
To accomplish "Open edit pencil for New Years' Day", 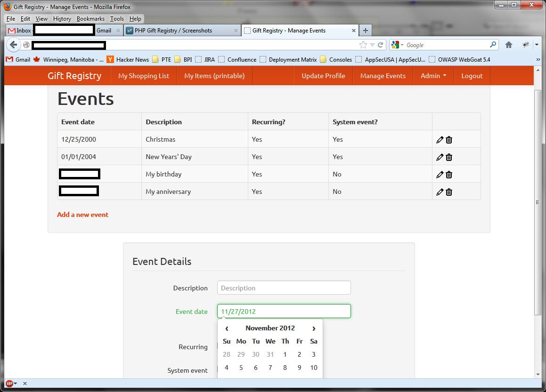I will coord(440,157).
